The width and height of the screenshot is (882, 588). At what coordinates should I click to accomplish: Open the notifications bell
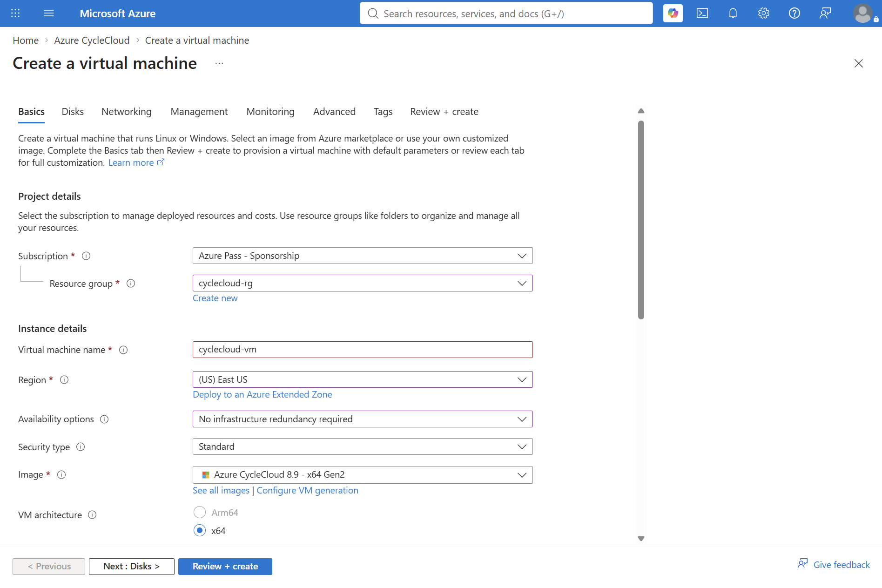733,14
